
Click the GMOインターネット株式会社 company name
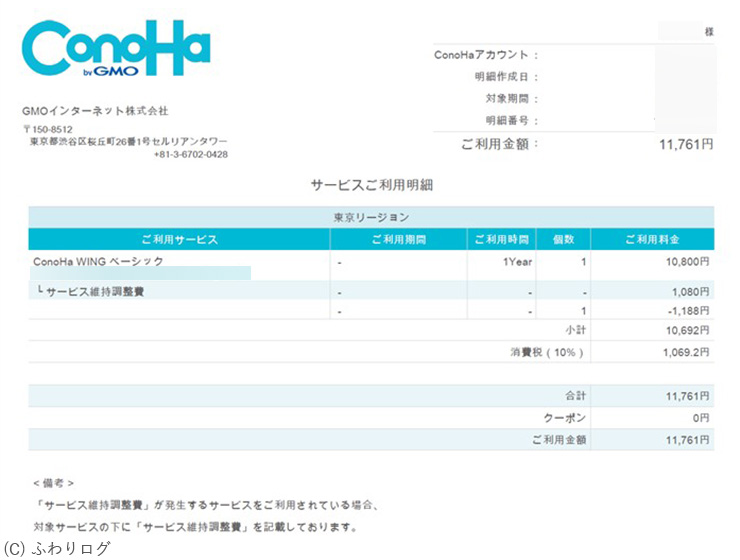pos(95,111)
